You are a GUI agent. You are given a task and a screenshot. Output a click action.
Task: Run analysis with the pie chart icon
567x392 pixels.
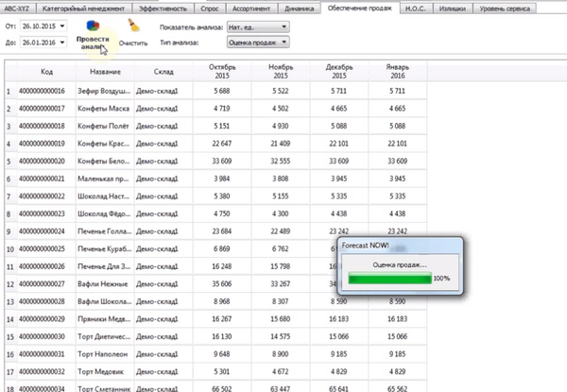point(93,26)
